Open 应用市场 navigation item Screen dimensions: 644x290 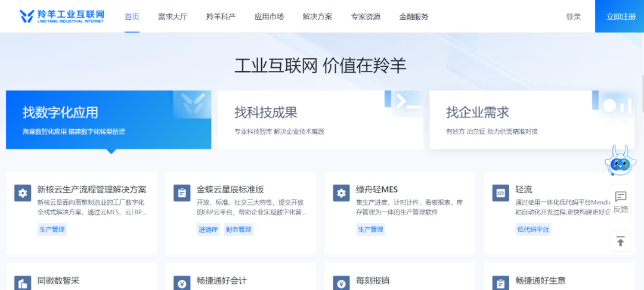tap(269, 17)
